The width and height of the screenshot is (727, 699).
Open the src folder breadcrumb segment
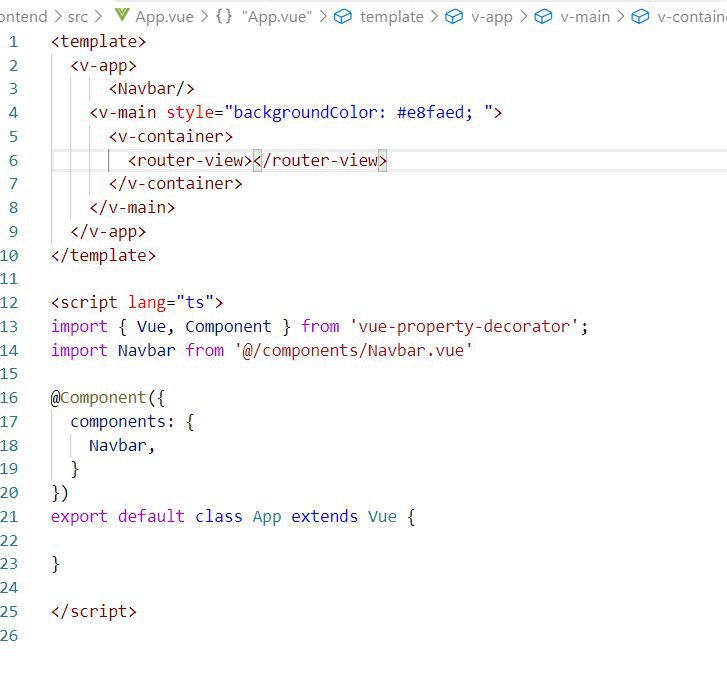click(77, 17)
